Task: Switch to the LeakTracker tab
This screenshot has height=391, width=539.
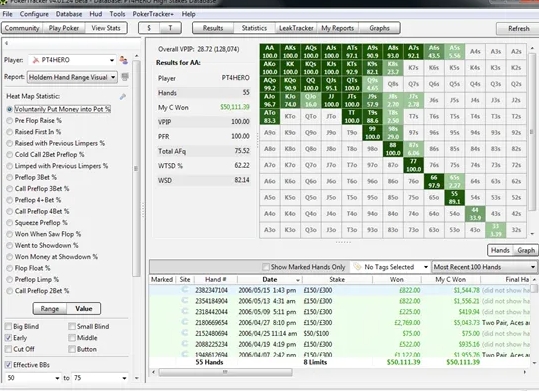Action: click(296, 28)
